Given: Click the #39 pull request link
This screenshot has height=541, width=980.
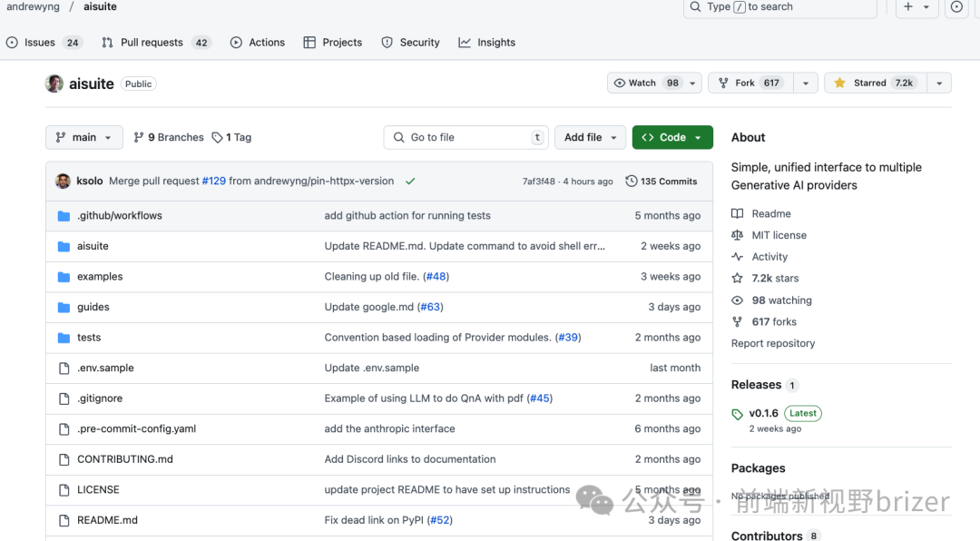Looking at the screenshot, I should (x=568, y=337).
